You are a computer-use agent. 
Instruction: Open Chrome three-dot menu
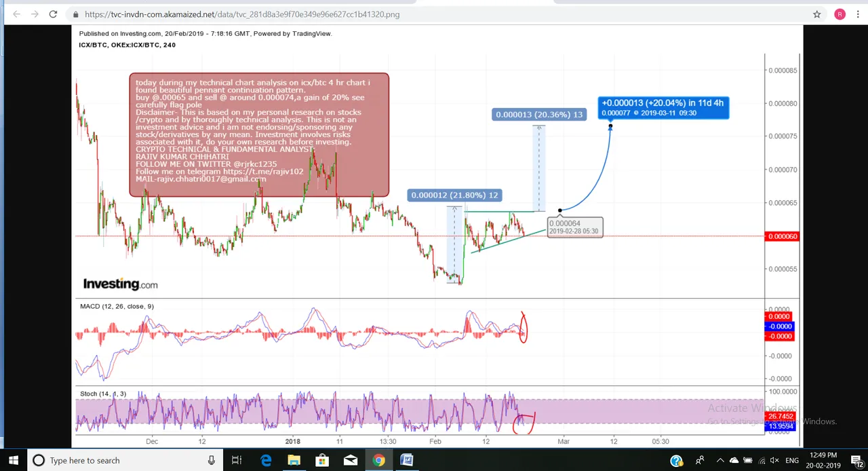coord(857,14)
